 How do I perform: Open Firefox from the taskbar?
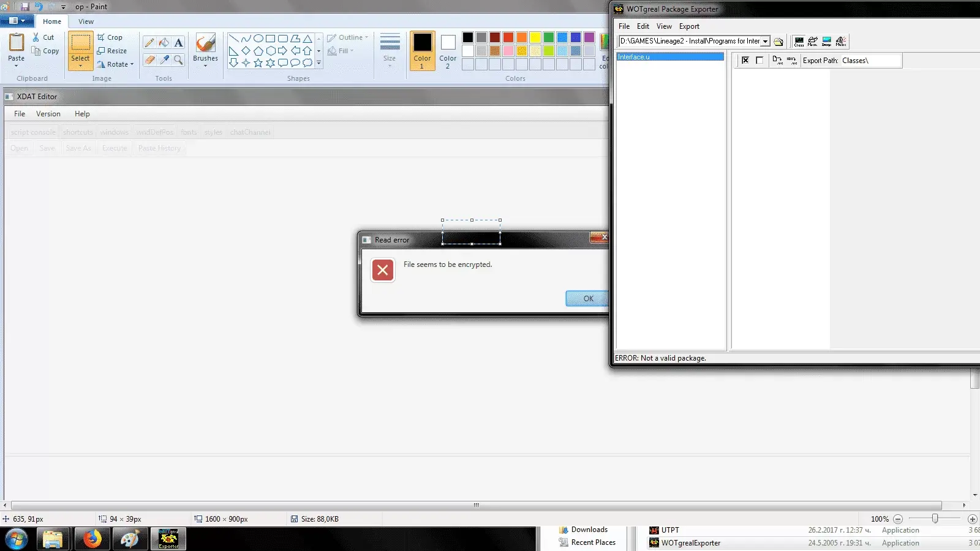[x=92, y=539]
